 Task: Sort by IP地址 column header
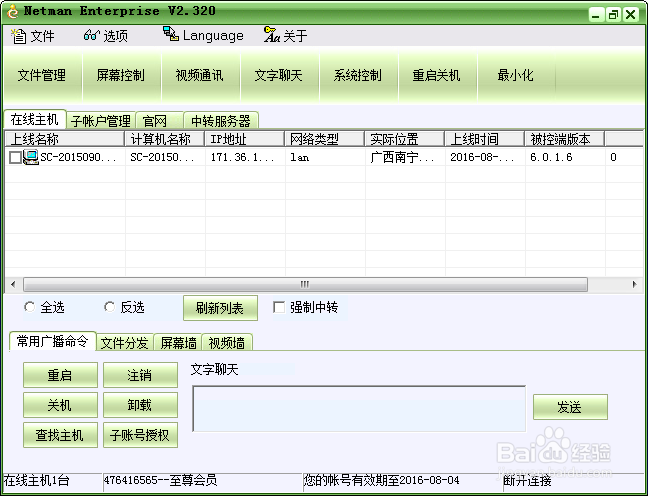tap(245, 139)
